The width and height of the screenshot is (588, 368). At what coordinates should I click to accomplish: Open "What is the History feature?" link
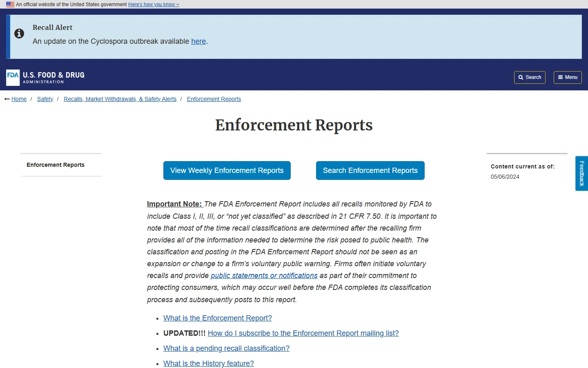(209, 364)
